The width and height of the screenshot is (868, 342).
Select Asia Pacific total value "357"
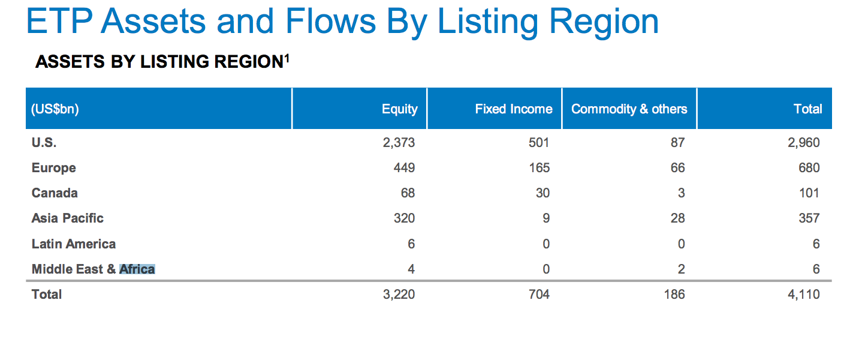809,218
